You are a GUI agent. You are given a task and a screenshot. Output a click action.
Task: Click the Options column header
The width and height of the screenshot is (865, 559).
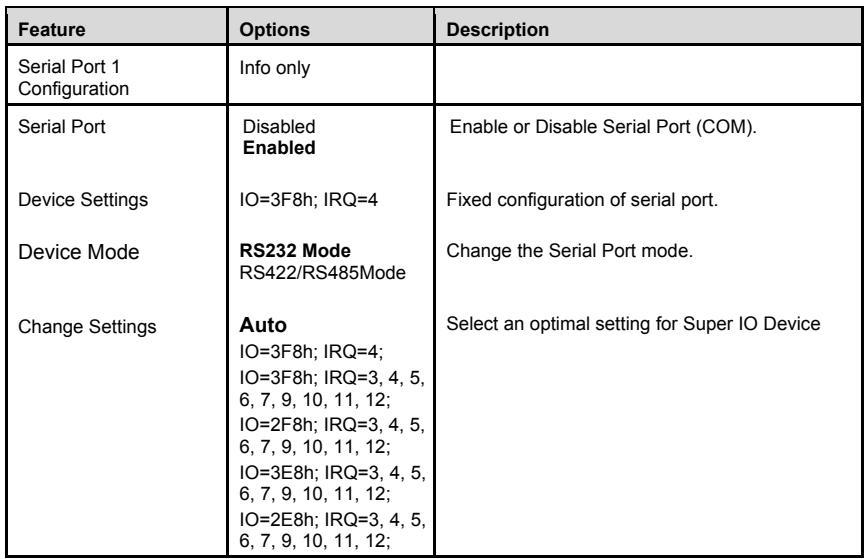pos(274,29)
